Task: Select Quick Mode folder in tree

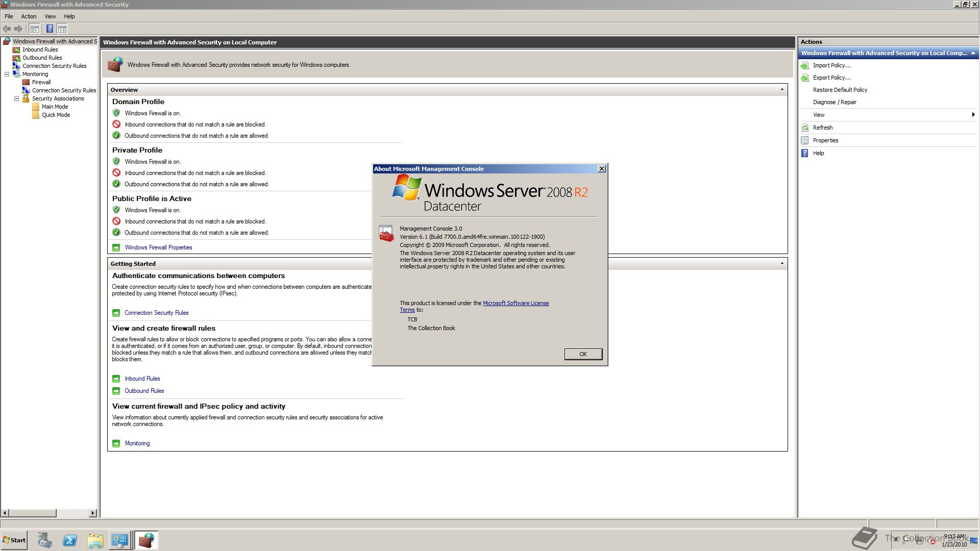Action: [56, 115]
